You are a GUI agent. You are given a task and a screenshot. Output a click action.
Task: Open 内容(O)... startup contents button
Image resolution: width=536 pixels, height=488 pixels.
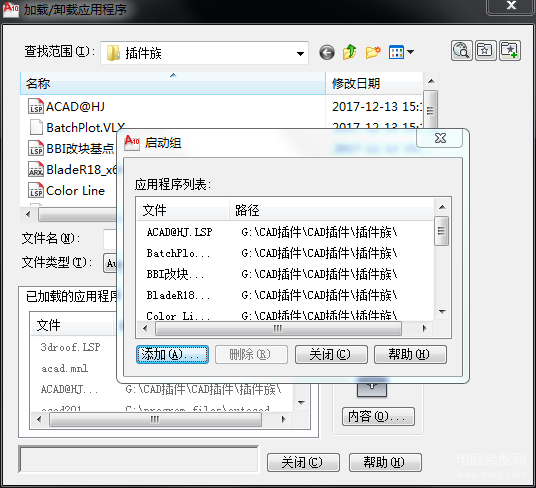378,416
